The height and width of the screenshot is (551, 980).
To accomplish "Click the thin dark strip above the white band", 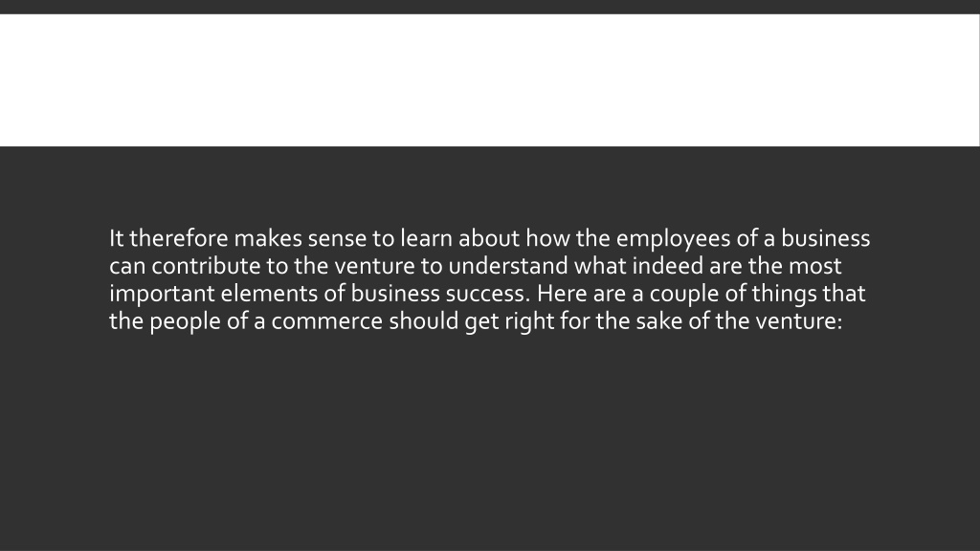I will 489,7.
